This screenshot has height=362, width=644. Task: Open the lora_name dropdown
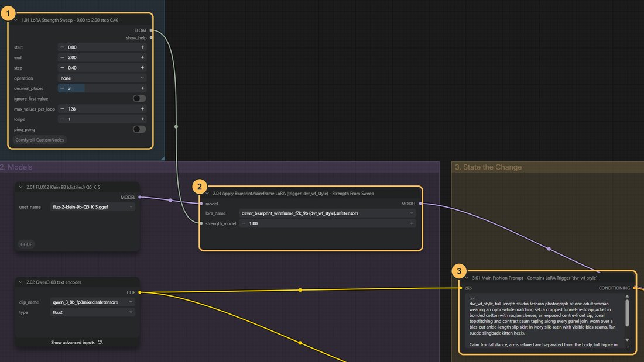click(327, 213)
